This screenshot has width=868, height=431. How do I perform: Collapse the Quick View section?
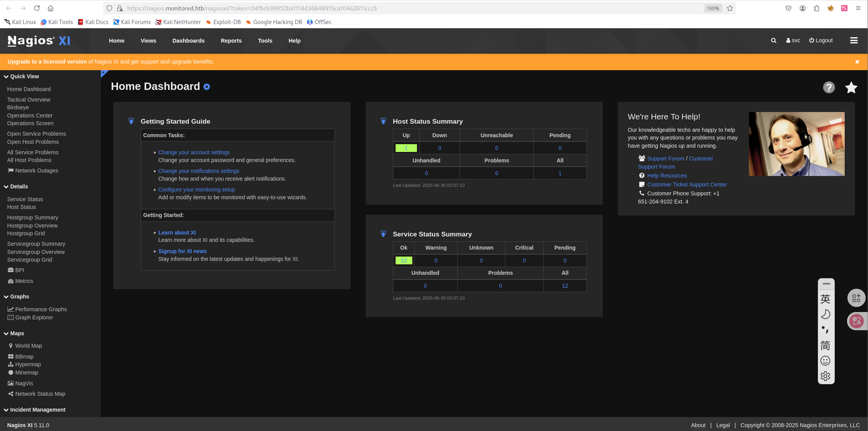click(x=21, y=76)
